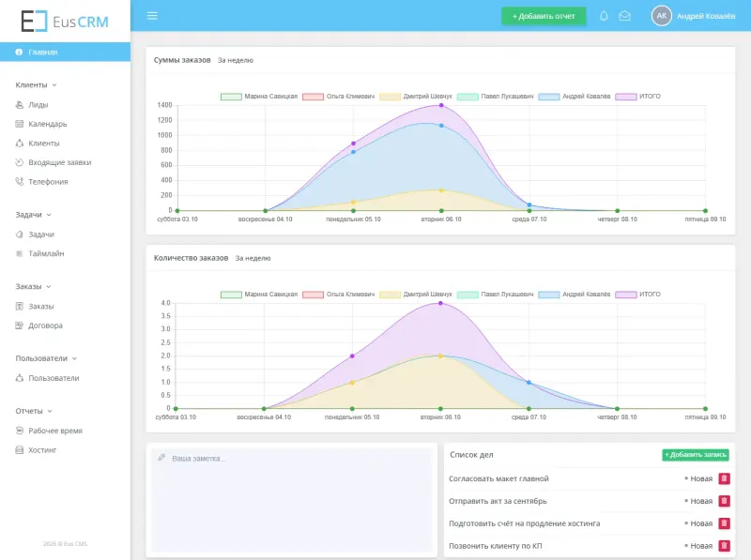Click Павел Лукашевич in Количество заказов legend
The image size is (751, 560).
pos(496,295)
